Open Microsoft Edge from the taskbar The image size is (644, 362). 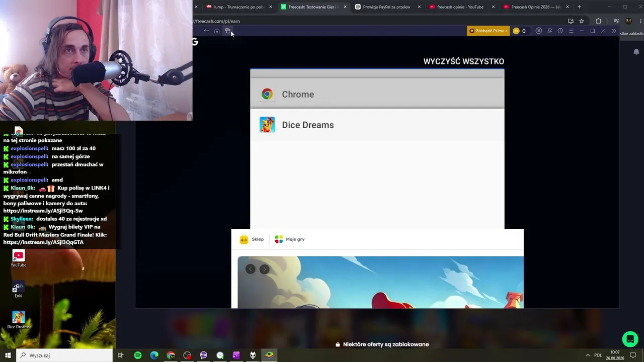point(154,355)
